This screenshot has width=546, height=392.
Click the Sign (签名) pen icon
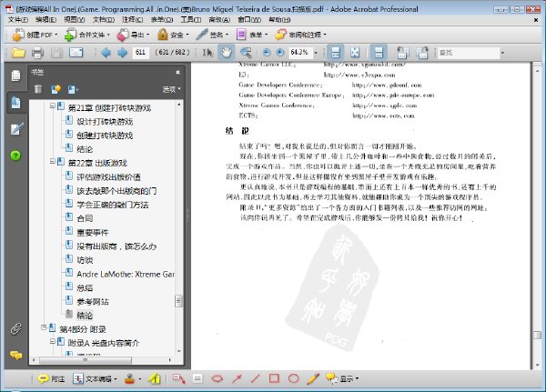pos(202,35)
